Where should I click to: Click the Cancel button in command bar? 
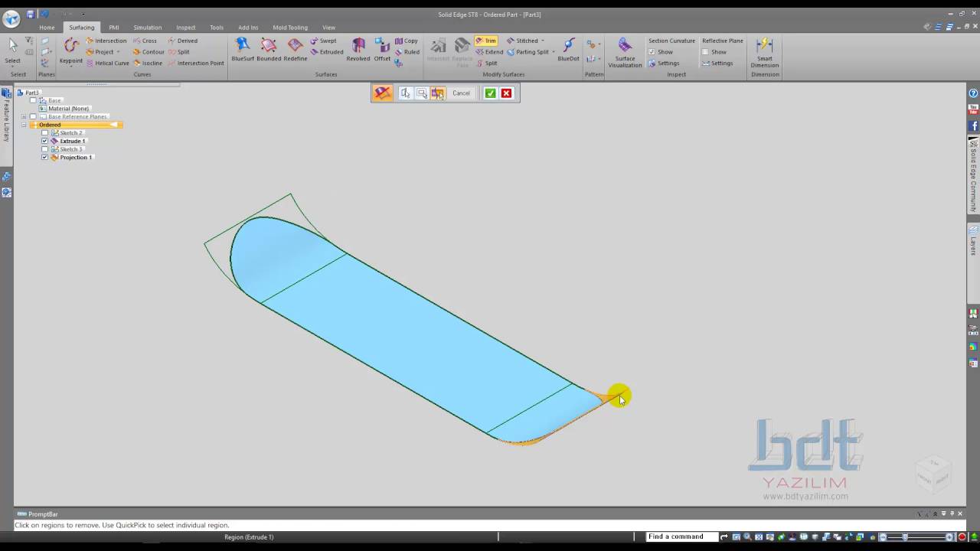(x=461, y=93)
